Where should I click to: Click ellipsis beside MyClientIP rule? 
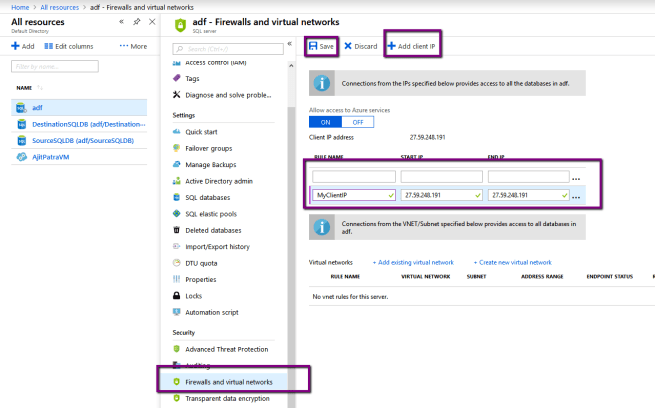pyautogui.click(x=576, y=196)
